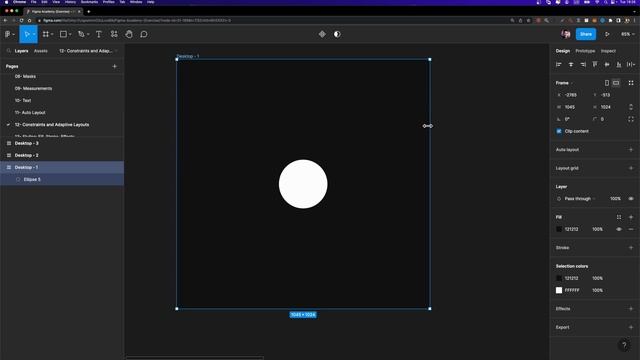The image size is (640, 360).
Task: Open the help question mark button
Action: pyautogui.click(x=624, y=345)
